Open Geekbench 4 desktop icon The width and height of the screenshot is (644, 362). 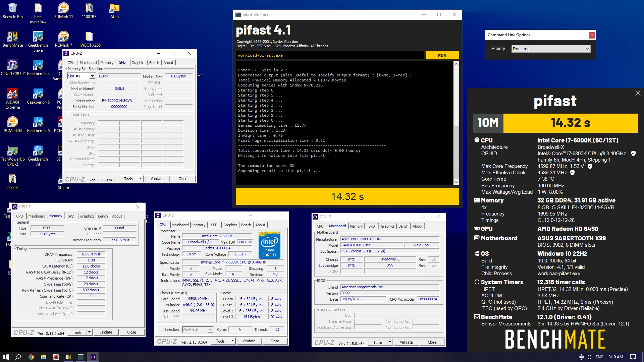(x=38, y=68)
